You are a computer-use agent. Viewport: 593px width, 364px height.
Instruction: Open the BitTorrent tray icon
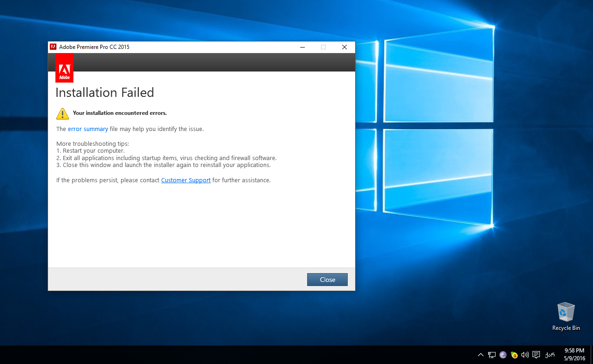503,355
